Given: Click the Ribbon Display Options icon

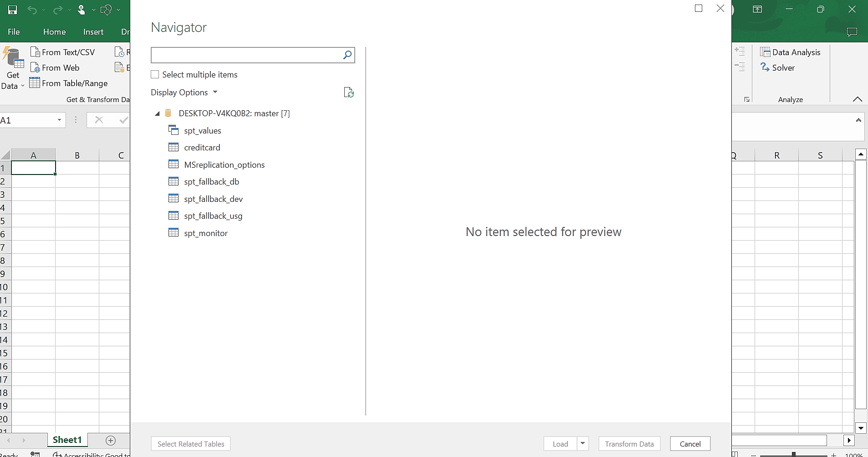Looking at the screenshot, I should [757, 9].
